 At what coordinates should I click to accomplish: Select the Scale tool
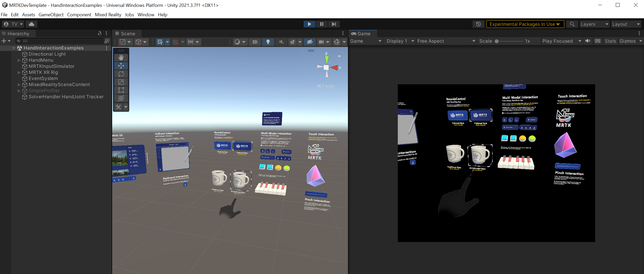(x=121, y=82)
